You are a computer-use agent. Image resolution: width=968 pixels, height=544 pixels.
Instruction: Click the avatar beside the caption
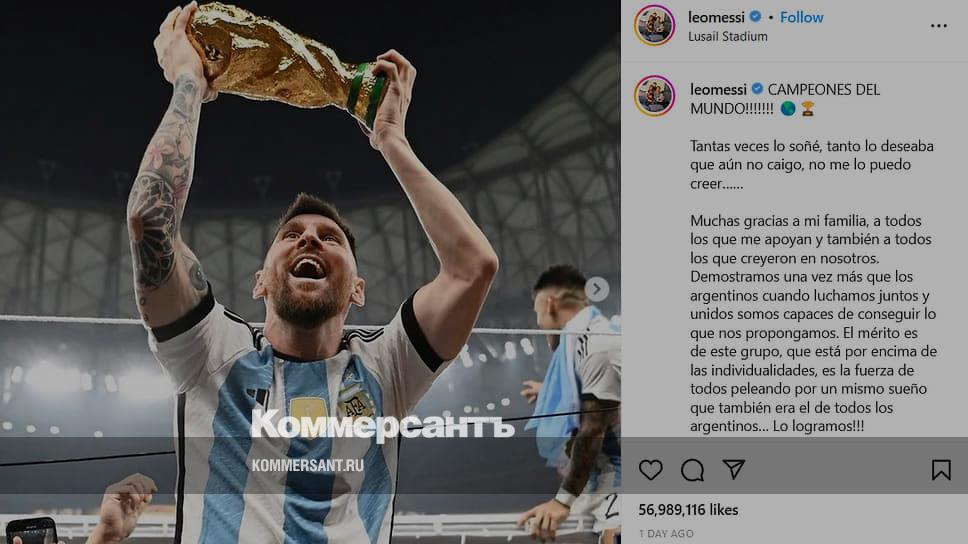coord(654,96)
